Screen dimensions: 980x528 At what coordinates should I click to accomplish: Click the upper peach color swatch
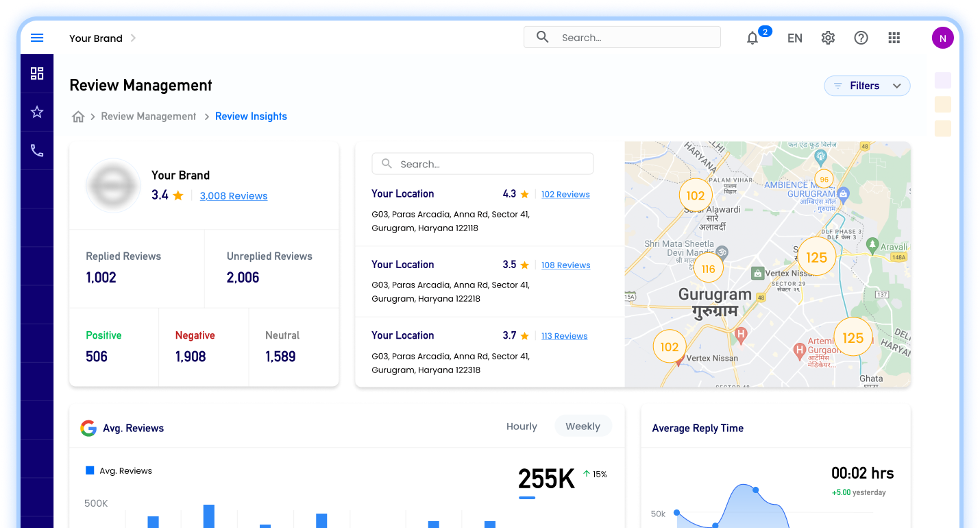pos(943,104)
